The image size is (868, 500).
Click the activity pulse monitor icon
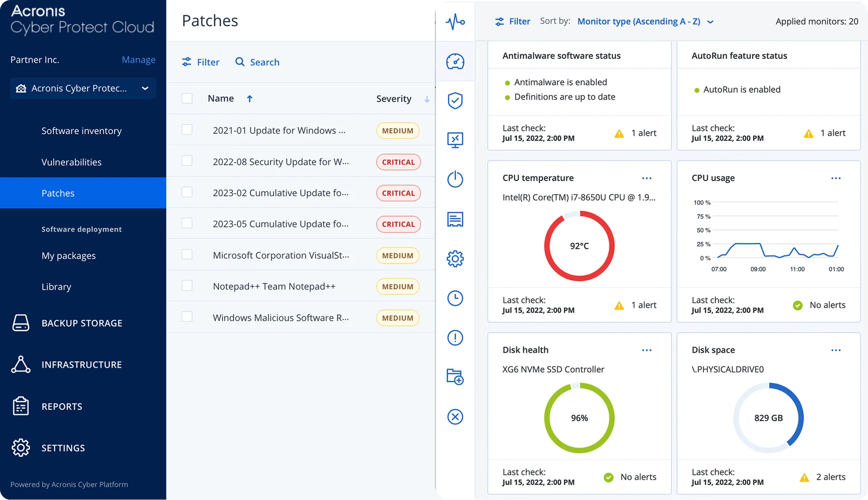tap(455, 21)
